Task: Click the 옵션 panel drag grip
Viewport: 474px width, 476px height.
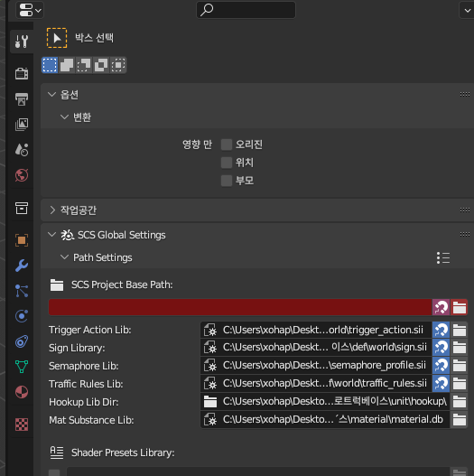Action: 465,95
